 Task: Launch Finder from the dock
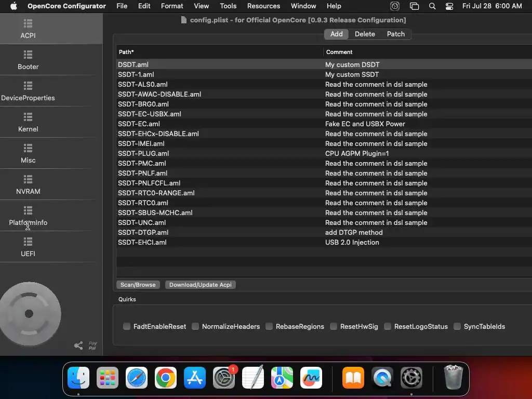[x=78, y=378]
